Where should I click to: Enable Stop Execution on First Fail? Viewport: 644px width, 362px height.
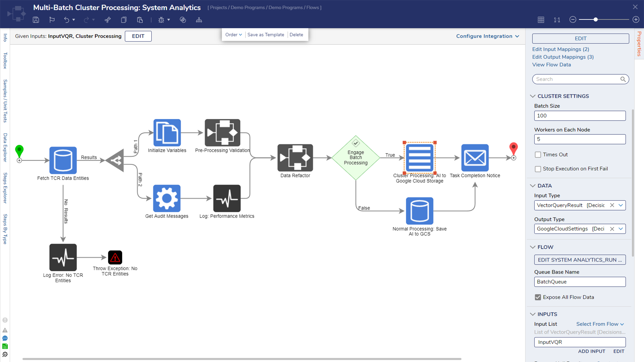537,168
